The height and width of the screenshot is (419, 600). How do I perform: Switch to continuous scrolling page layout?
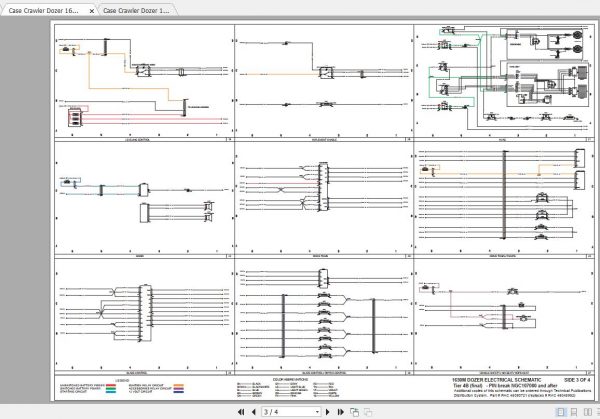click(574, 412)
